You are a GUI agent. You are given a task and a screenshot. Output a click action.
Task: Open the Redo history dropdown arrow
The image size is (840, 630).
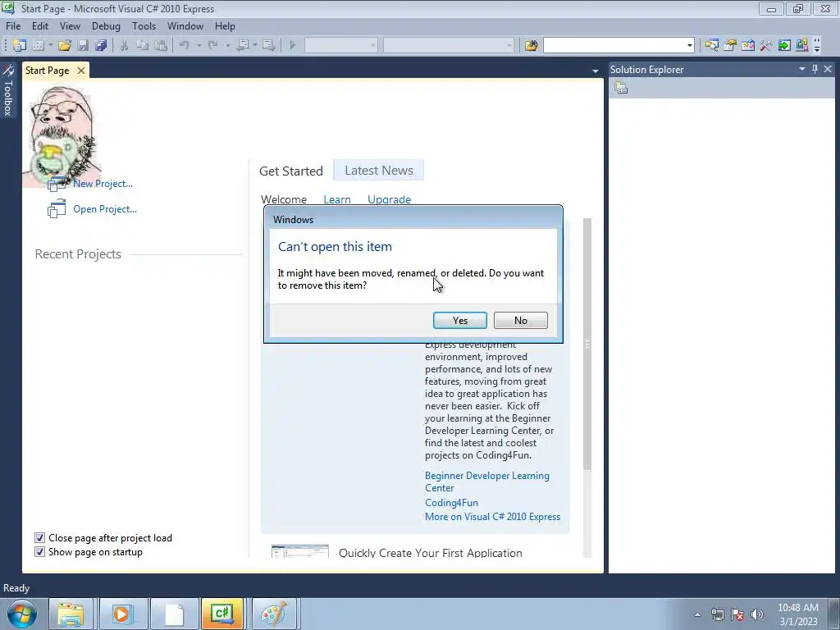228,46
